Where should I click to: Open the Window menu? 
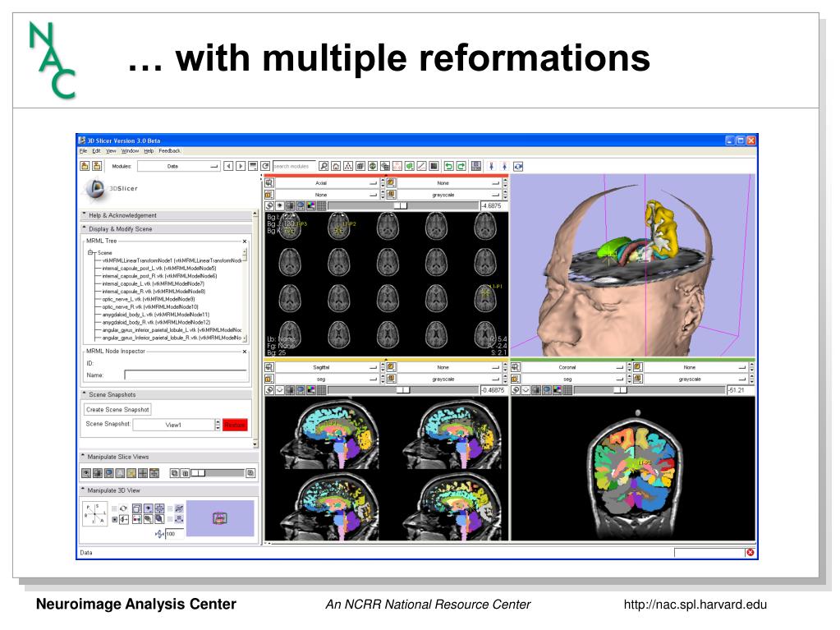click(130, 151)
